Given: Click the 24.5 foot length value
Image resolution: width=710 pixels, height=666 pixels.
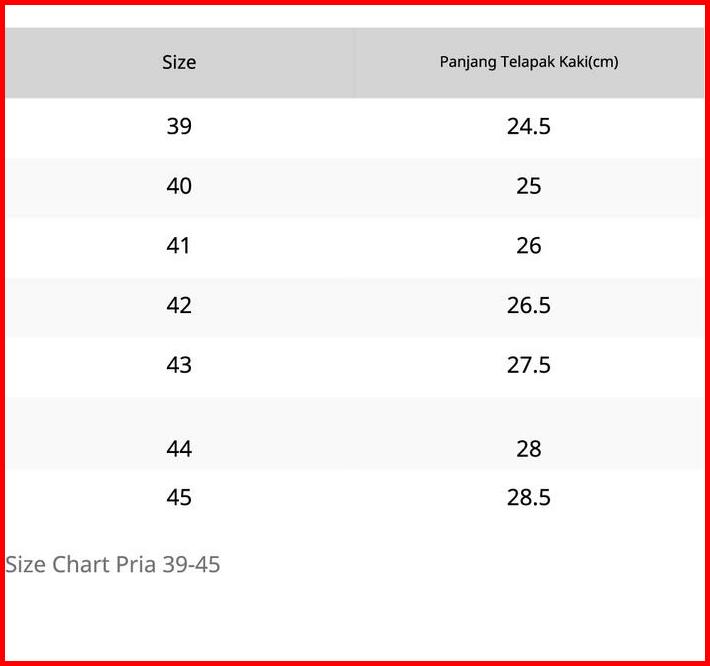Looking at the screenshot, I should click(528, 127).
